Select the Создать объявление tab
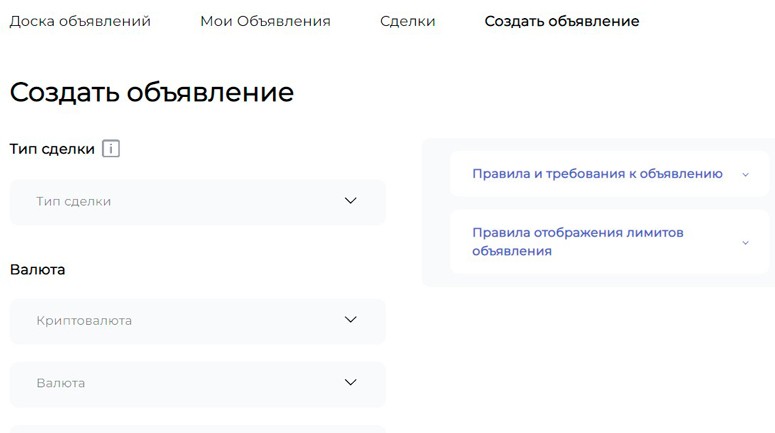The image size is (775, 433). [x=562, y=21]
